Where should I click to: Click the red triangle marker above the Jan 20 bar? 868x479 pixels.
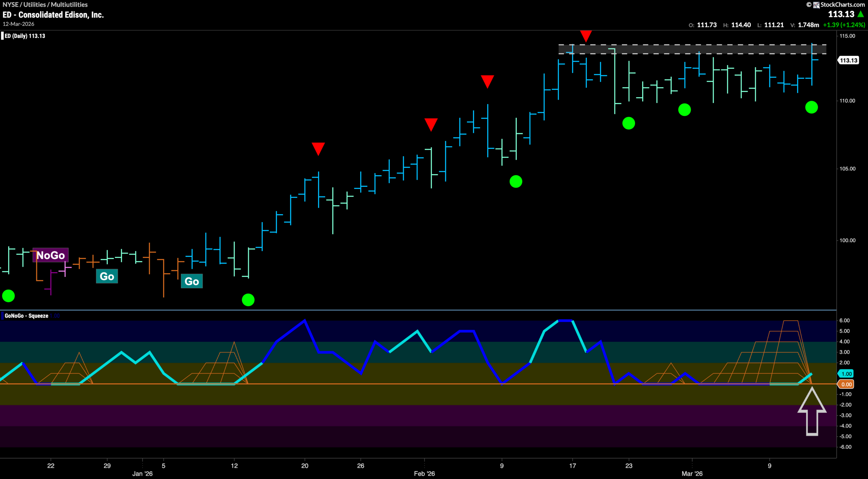(x=318, y=149)
